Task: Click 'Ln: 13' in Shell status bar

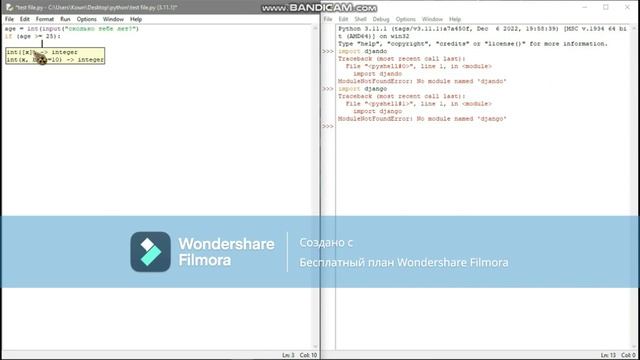Action: (x=608, y=355)
